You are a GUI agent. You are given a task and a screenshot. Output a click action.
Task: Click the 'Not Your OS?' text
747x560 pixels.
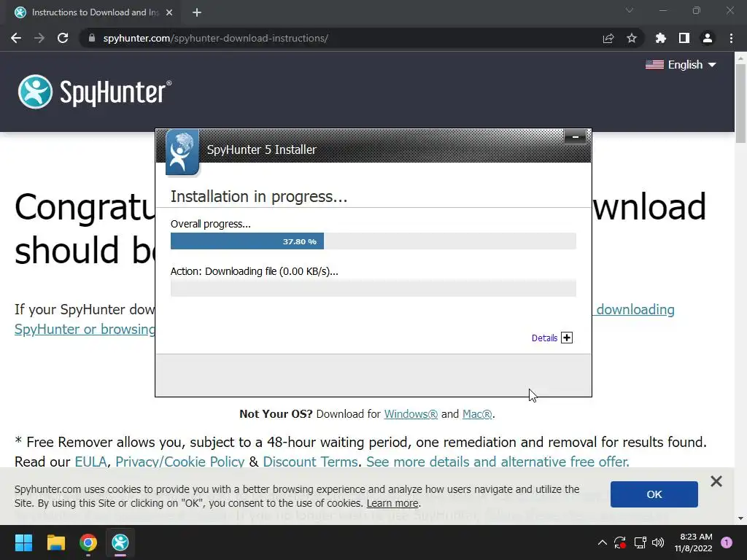pos(276,414)
